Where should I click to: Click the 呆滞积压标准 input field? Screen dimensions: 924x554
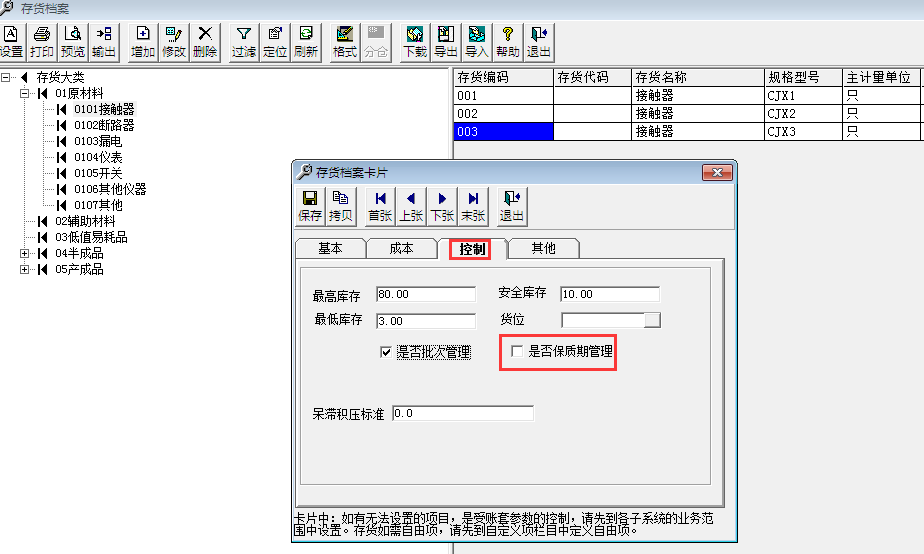click(463, 413)
